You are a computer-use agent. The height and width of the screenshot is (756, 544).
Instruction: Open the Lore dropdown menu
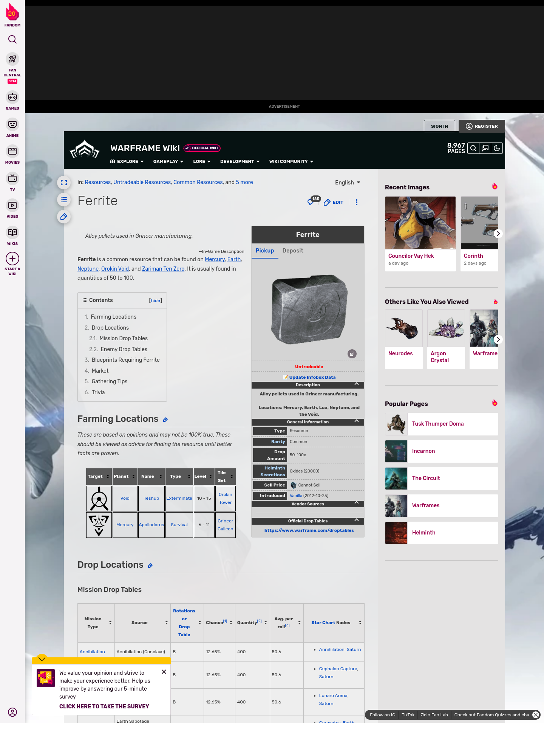click(202, 161)
